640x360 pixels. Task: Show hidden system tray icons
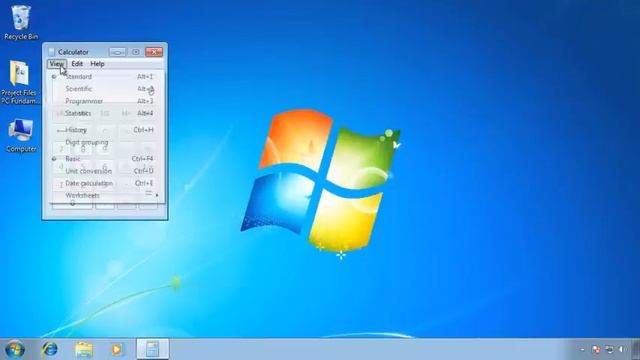click(582, 350)
